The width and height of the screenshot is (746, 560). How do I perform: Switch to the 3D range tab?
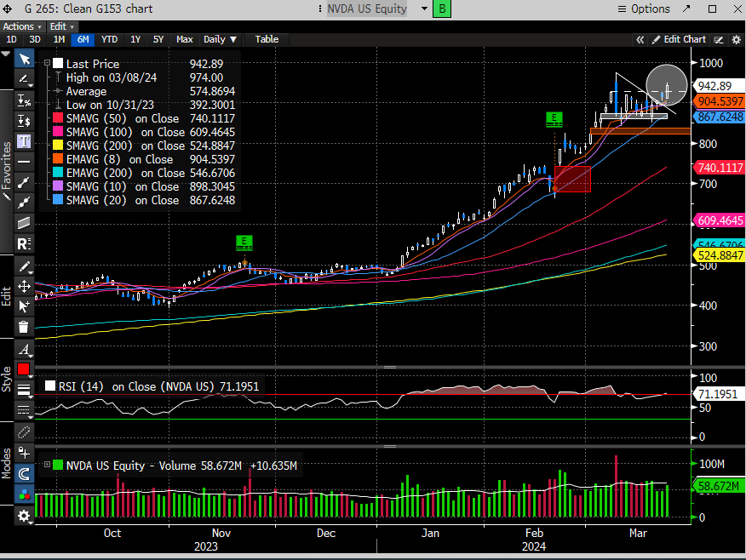click(x=35, y=39)
